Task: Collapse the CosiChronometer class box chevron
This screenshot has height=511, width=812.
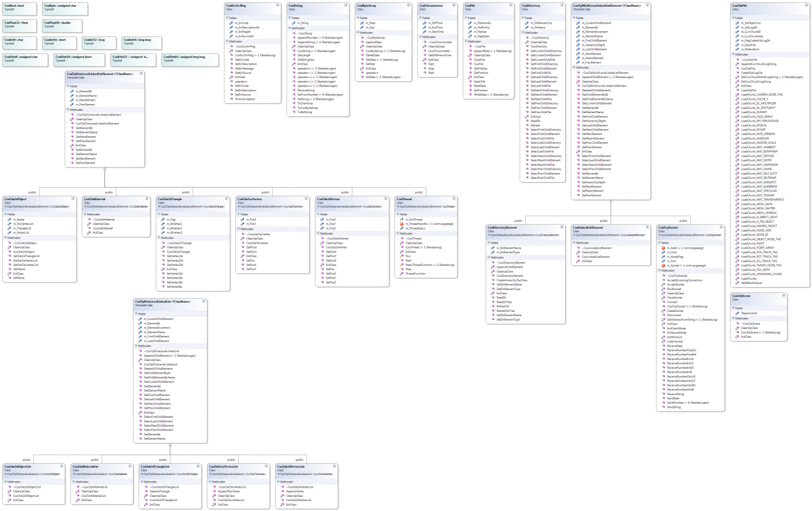Action: point(454,5)
